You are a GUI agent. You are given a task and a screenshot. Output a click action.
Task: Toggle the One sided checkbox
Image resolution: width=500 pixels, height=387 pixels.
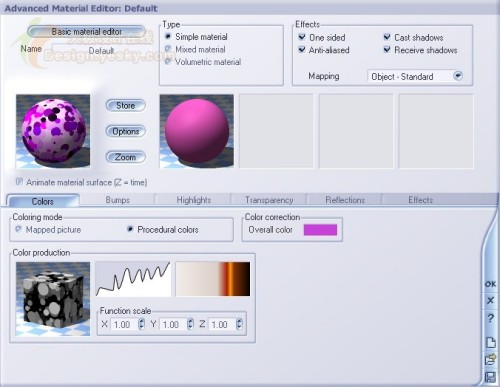[x=302, y=37]
